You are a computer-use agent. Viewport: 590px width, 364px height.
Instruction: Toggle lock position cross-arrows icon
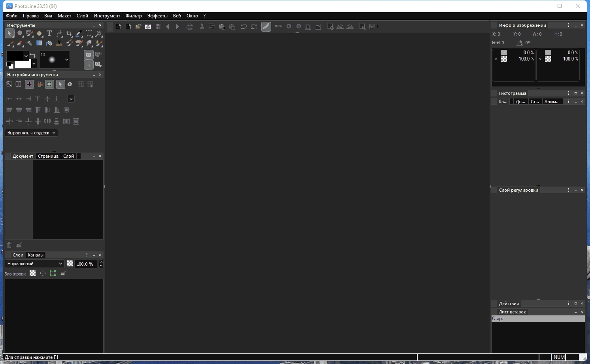pos(43,273)
